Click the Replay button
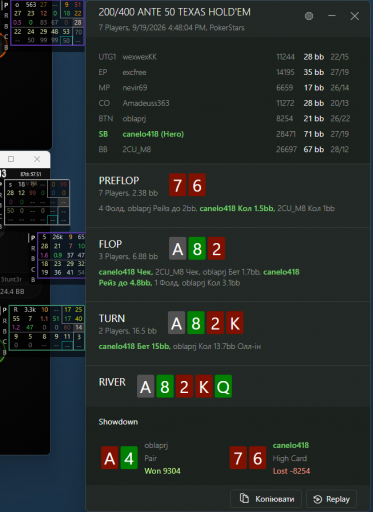373x512 pixels. (331, 499)
